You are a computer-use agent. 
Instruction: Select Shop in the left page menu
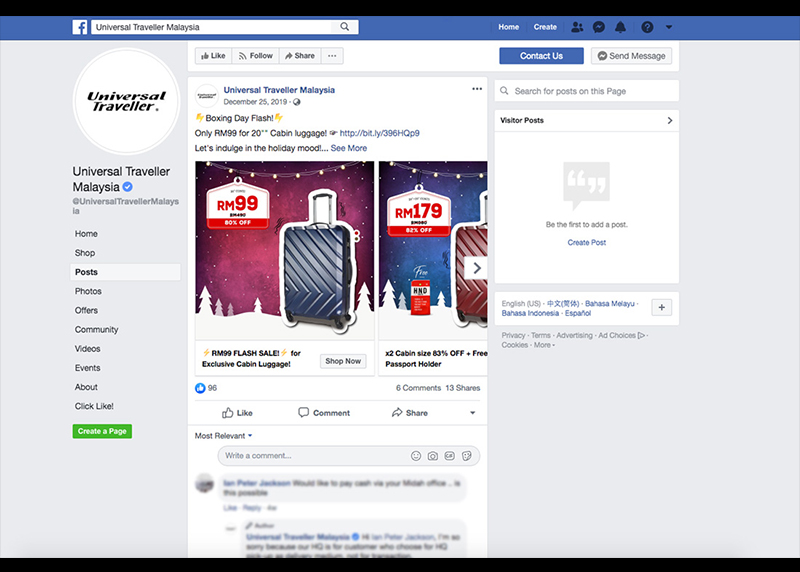[85, 253]
